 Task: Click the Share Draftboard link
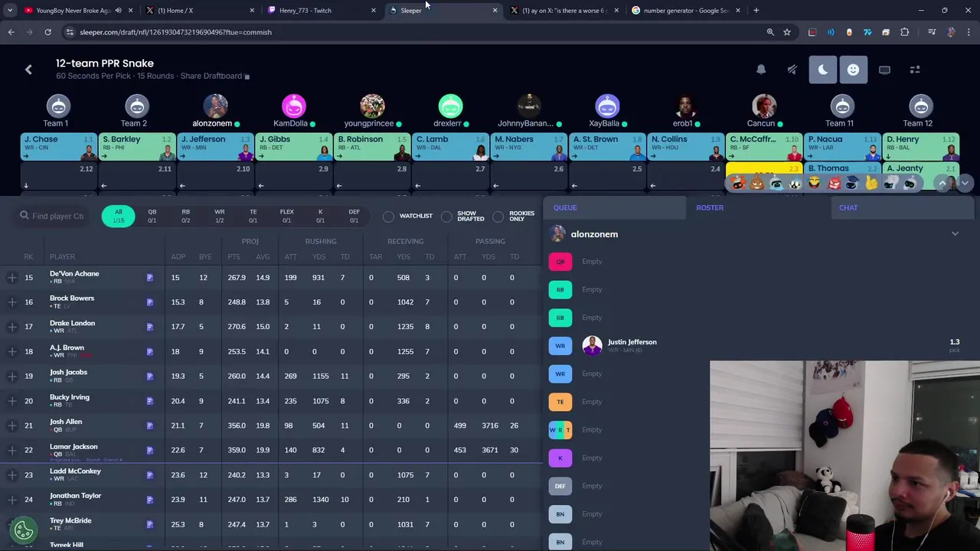(211, 76)
